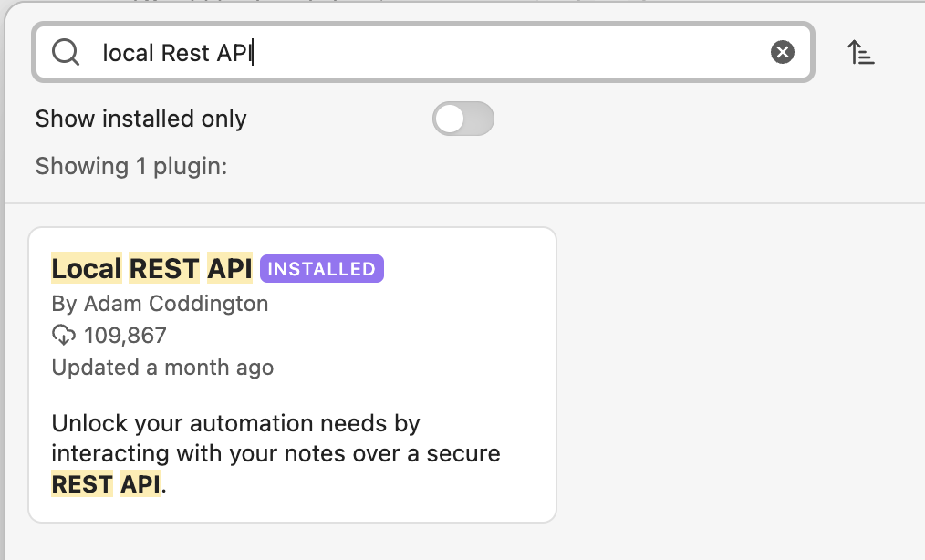Click the download count cloud icon
The height and width of the screenshot is (560, 925).
[64, 335]
